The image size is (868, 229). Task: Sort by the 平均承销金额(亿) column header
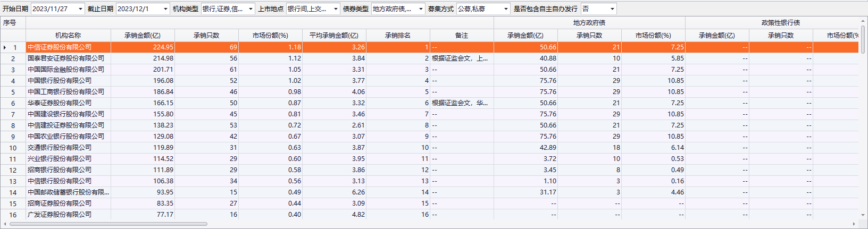pyautogui.click(x=334, y=36)
